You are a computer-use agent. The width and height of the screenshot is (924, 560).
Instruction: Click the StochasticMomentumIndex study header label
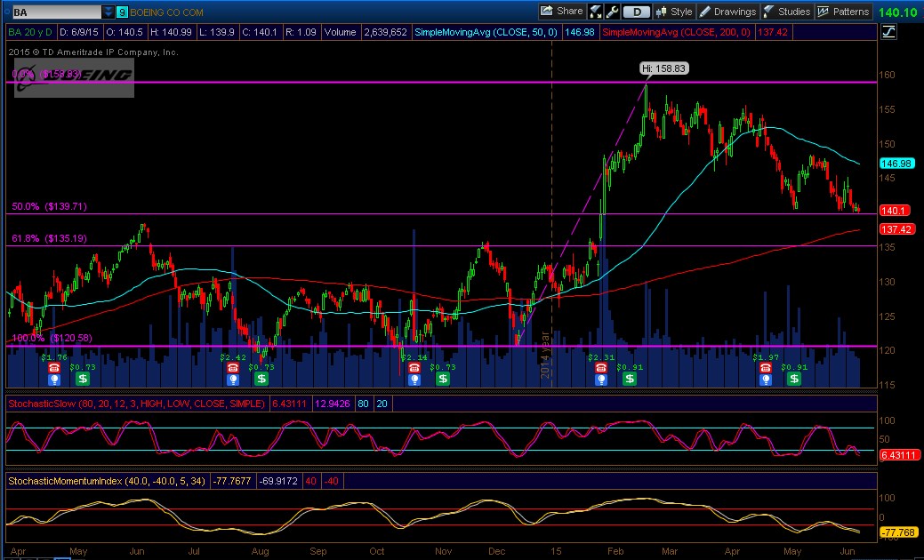coord(107,481)
